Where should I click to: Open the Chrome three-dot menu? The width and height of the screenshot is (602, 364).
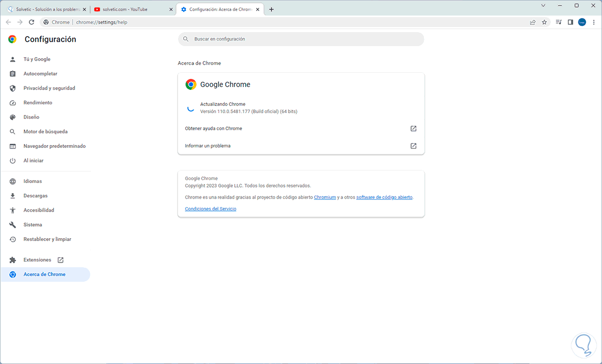593,22
